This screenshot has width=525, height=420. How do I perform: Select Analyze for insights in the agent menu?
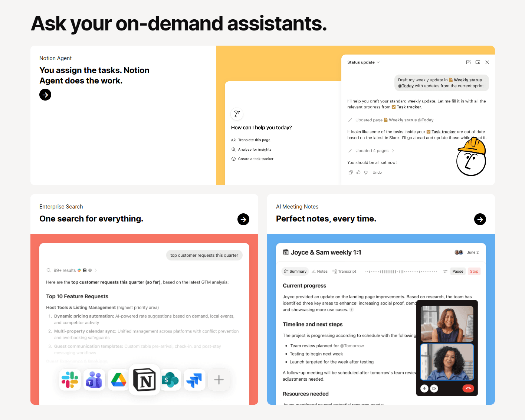pos(255,149)
